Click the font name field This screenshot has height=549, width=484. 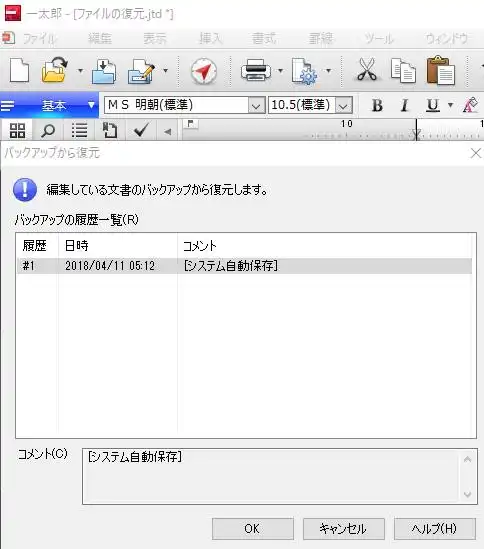(x=176, y=105)
